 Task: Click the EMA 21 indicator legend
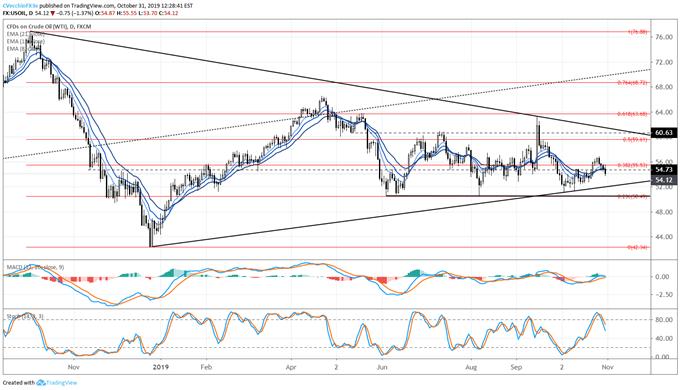(x=25, y=34)
